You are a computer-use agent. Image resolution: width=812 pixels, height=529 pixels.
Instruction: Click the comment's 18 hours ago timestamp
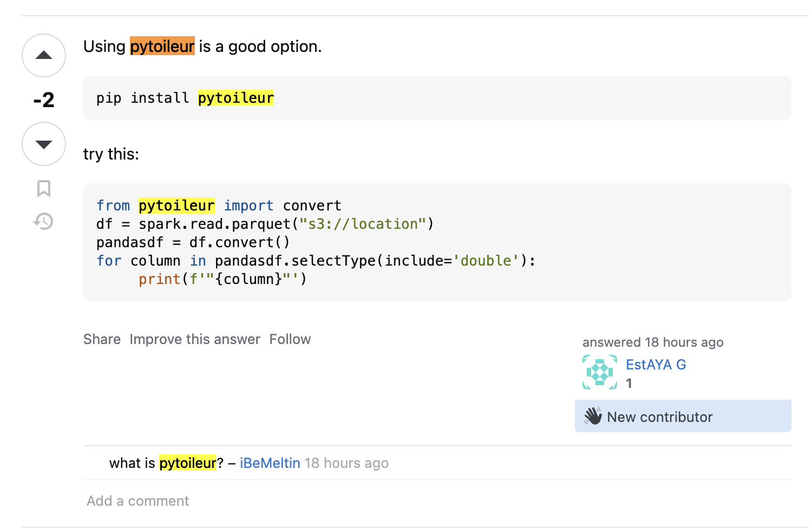(346, 463)
